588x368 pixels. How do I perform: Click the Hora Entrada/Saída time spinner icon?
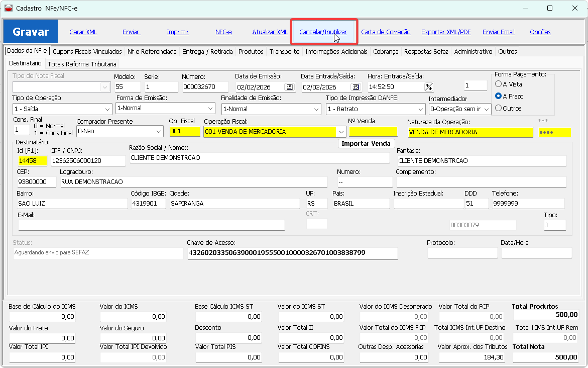click(x=428, y=87)
